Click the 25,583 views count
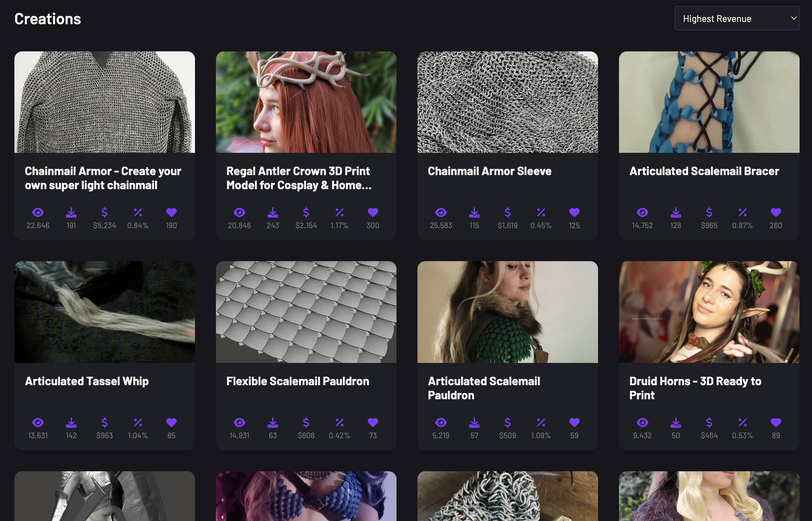This screenshot has width=812, height=521. 441,225
